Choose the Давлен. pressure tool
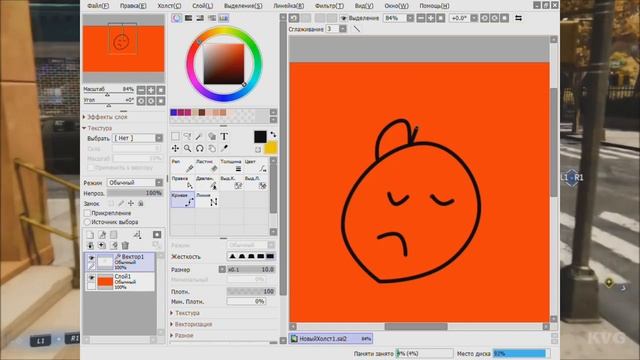640x360 pixels. point(207,183)
